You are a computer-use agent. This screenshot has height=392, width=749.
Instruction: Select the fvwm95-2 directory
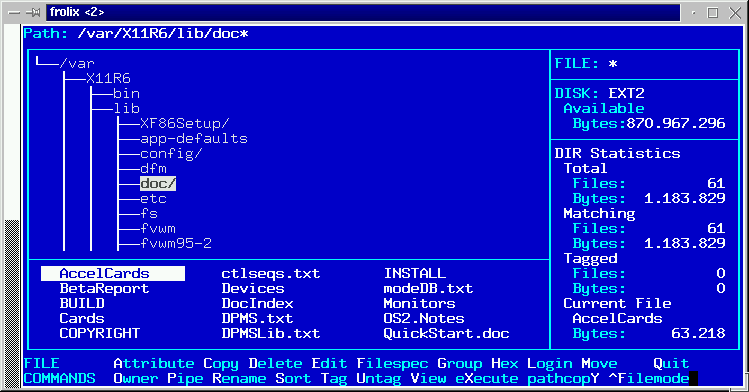(175, 244)
